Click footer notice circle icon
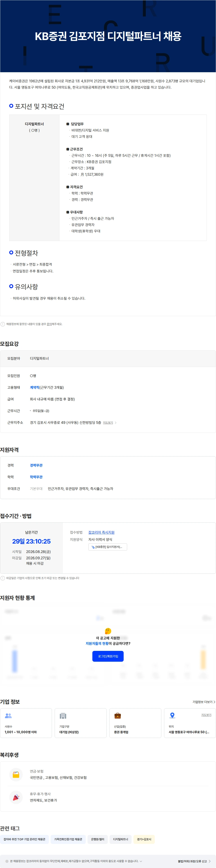Viewport: 216px width, 868px height. (7, 861)
